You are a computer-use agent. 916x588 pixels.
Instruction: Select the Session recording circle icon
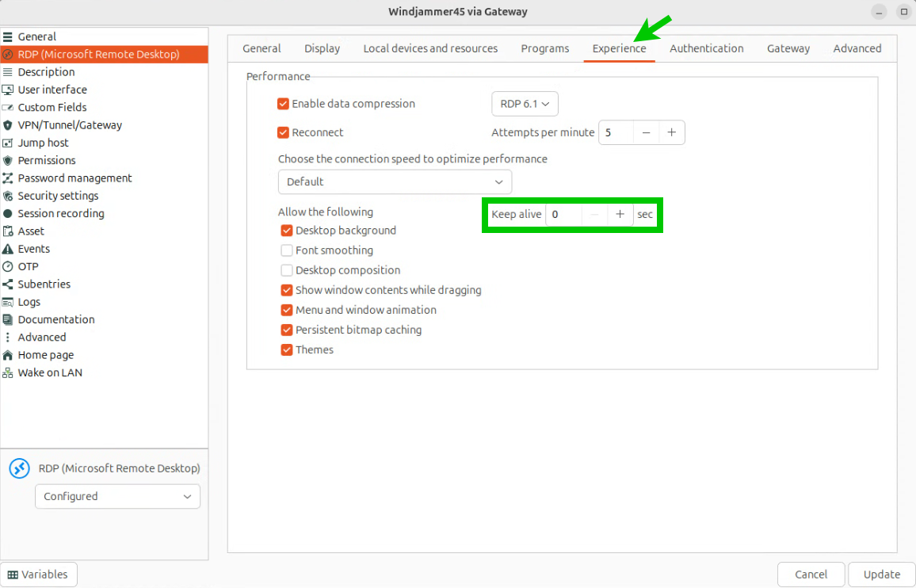pos(8,214)
